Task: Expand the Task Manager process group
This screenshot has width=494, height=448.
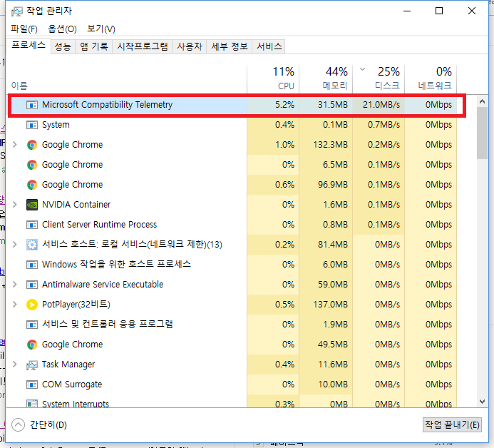Action: click(14, 364)
